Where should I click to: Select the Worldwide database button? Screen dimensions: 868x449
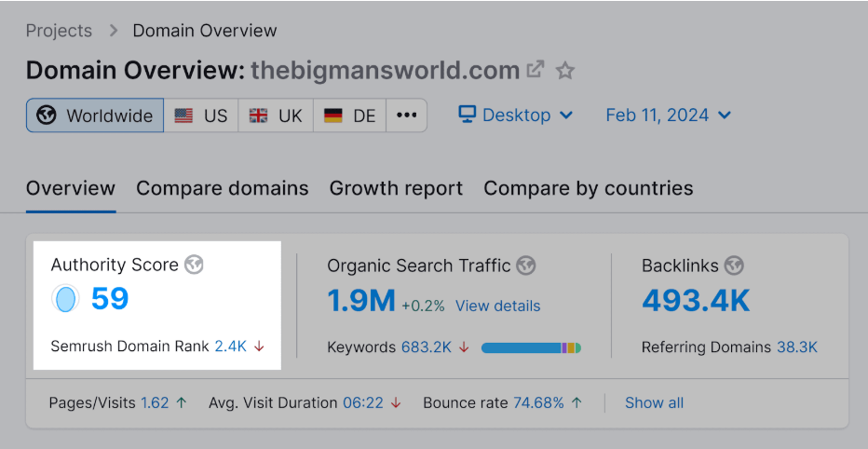coord(95,116)
